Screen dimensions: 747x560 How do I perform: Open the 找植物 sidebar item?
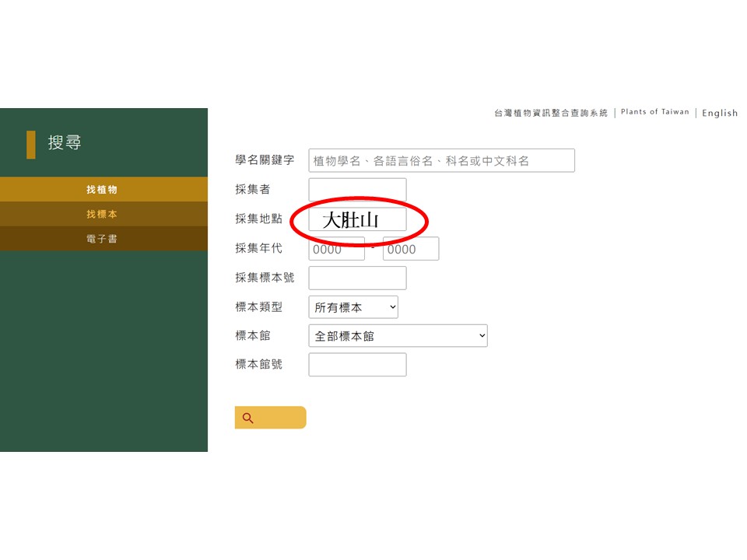pos(102,190)
